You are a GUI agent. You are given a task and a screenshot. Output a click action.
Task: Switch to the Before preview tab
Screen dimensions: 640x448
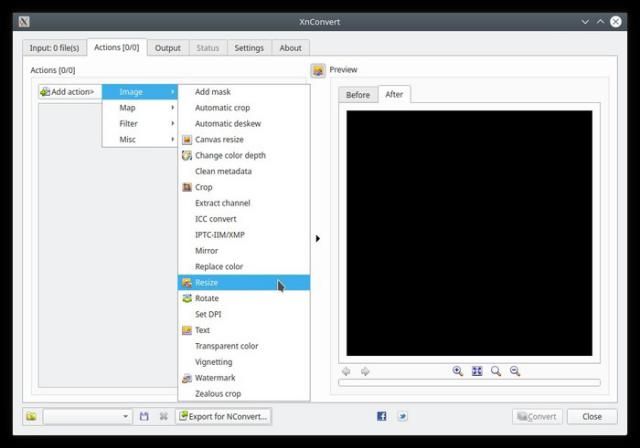358,95
